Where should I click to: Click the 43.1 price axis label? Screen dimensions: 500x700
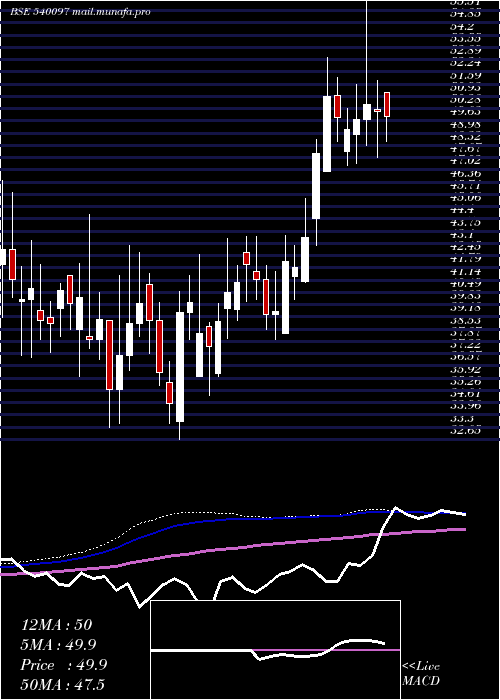click(462, 234)
